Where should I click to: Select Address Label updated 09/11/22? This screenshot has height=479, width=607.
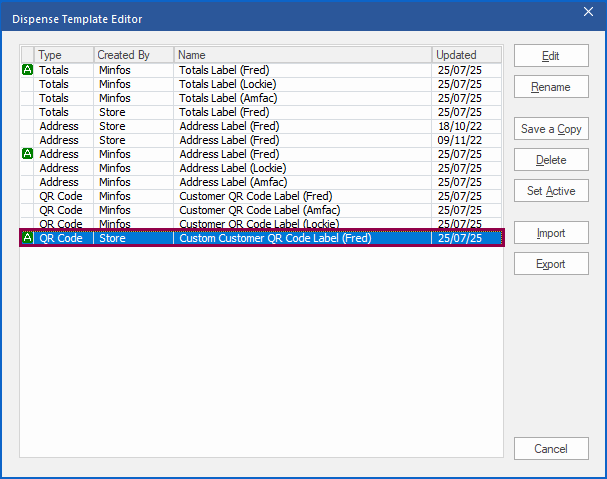[261, 140]
